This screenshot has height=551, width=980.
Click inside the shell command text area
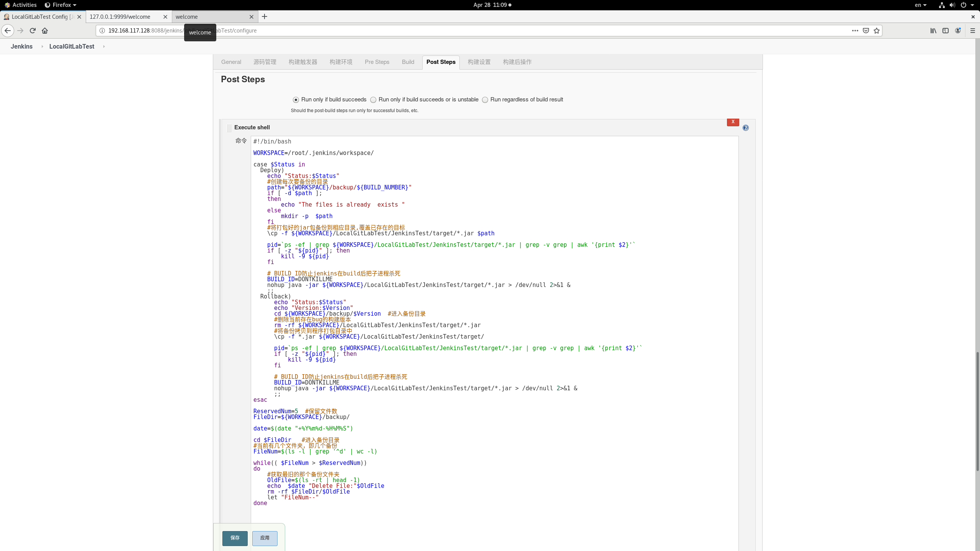tap(494, 306)
